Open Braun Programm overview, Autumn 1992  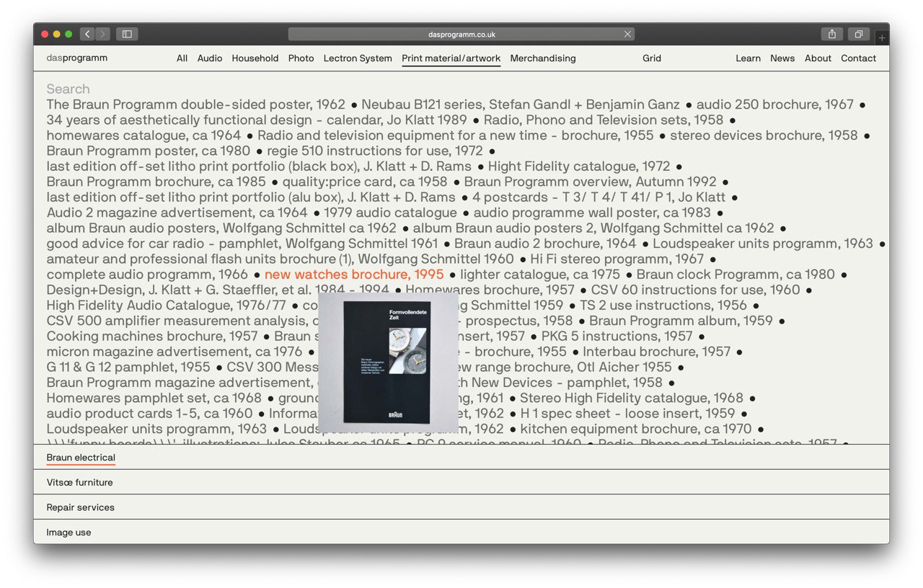590,182
